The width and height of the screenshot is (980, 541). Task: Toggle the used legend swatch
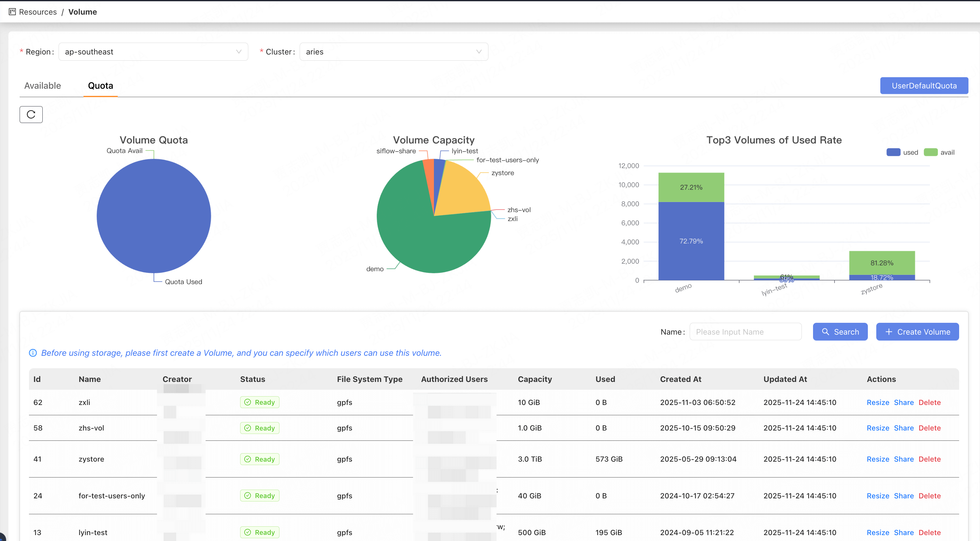(893, 152)
